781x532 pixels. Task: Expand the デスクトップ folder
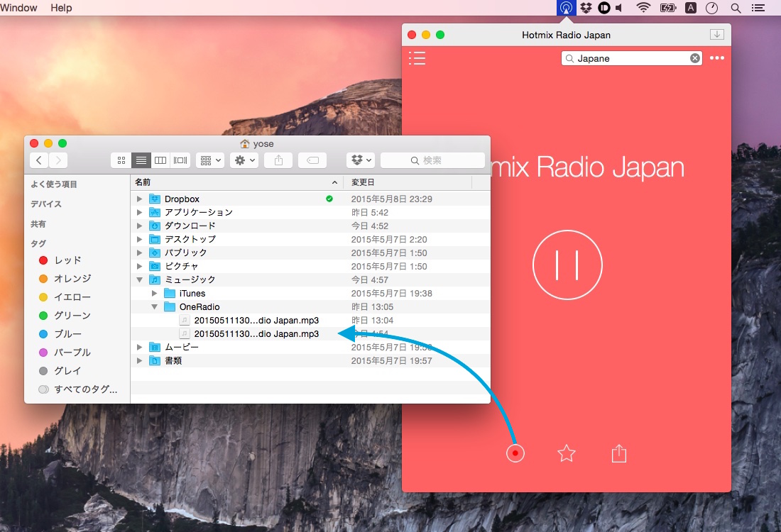tap(139, 239)
